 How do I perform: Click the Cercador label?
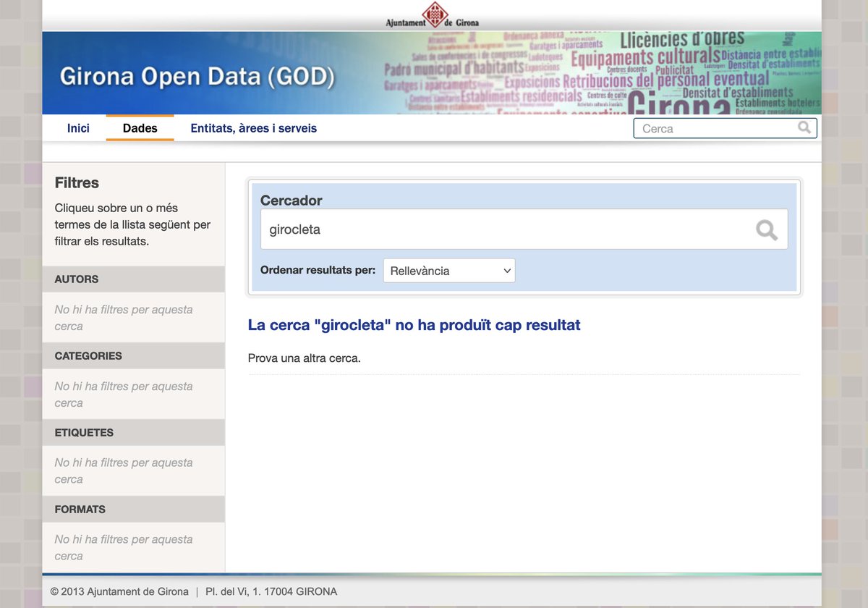click(x=291, y=200)
